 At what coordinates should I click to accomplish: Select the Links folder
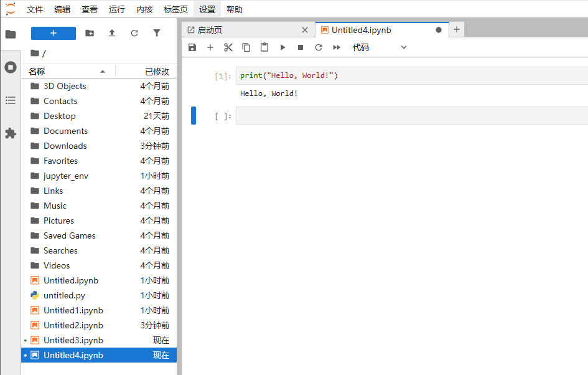(x=99, y=191)
